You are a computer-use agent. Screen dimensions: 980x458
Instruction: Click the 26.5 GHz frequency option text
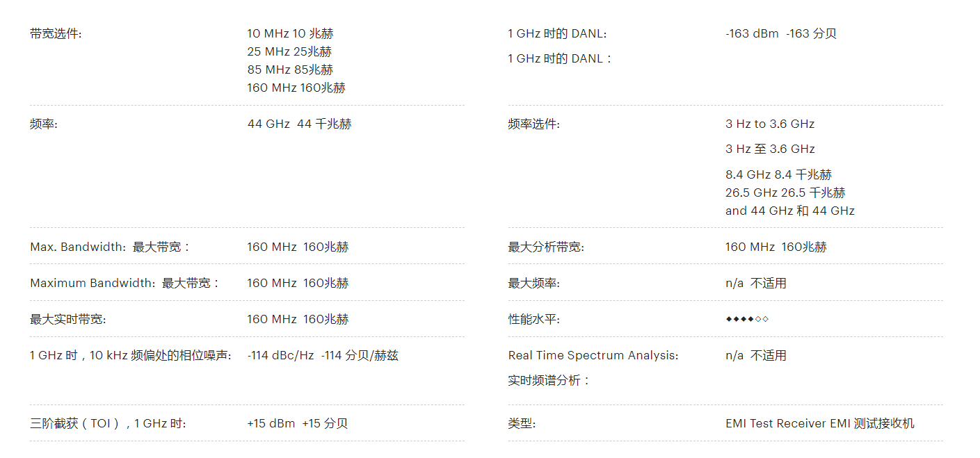point(785,193)
